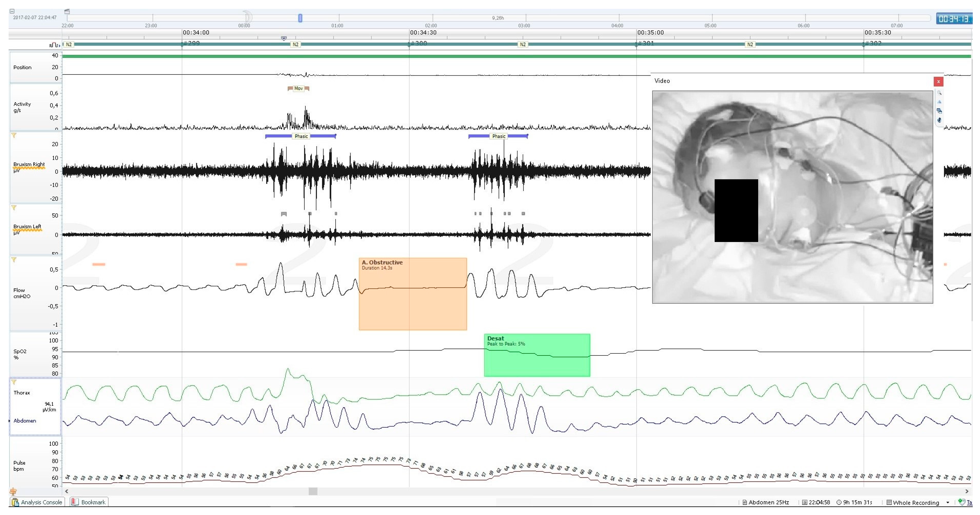Open the Analysis Console tab

(37, 502)
